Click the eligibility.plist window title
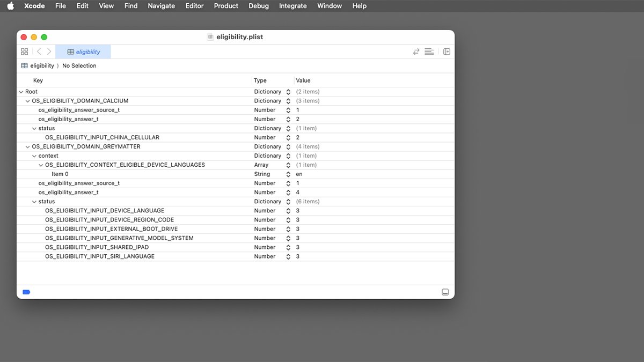Screen dimensions: 644x362 pos(239,37)
